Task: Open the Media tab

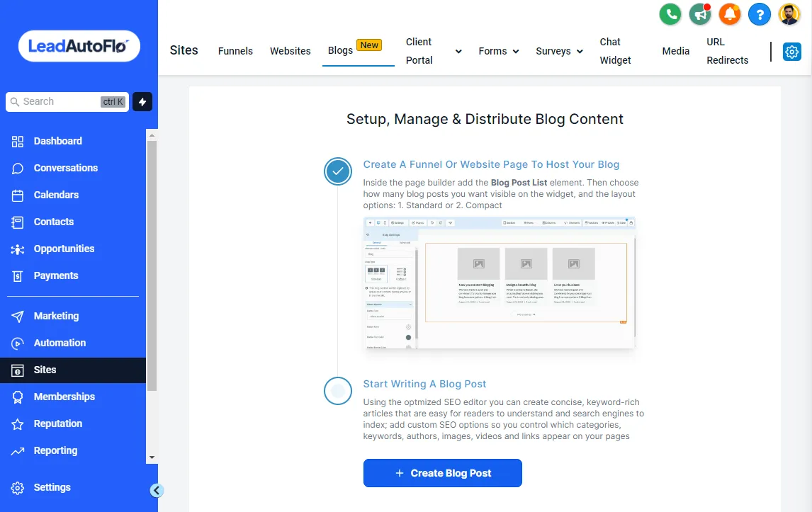Action: (675, 51)
